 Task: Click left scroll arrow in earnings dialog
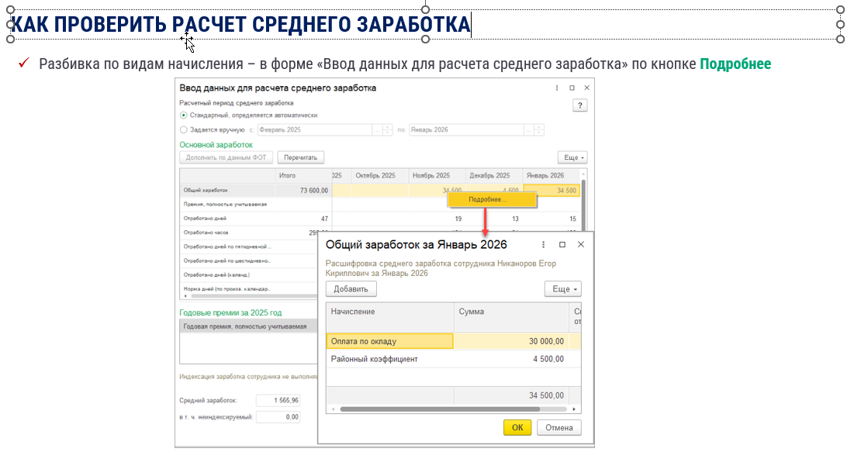[334, 409]
